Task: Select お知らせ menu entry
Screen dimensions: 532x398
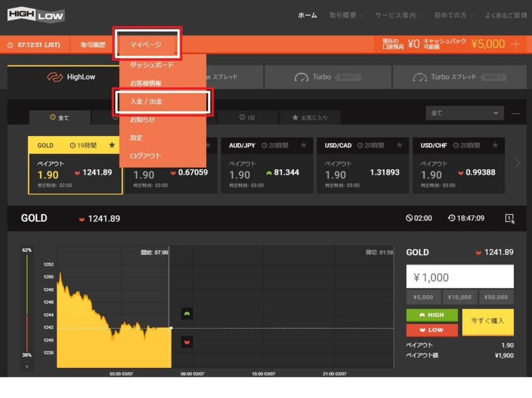Action: coord(142,120)
